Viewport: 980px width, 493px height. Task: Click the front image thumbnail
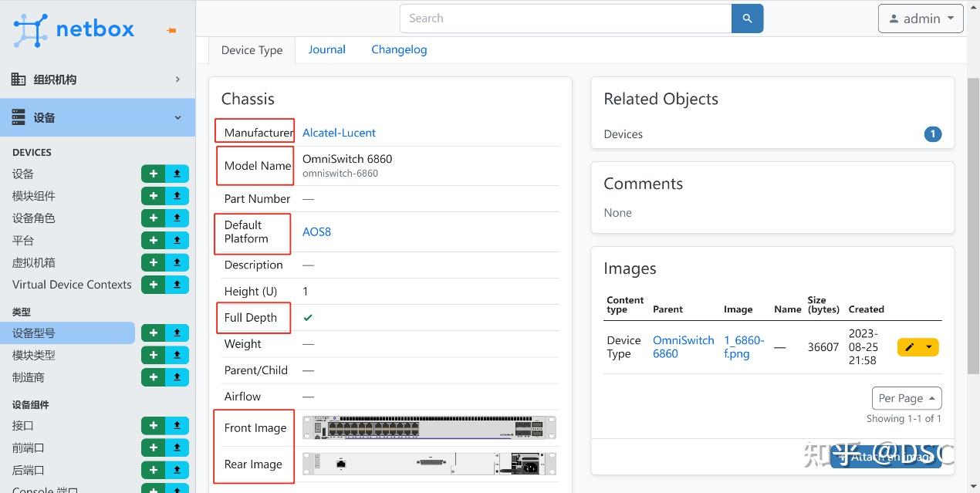(429, 427)
